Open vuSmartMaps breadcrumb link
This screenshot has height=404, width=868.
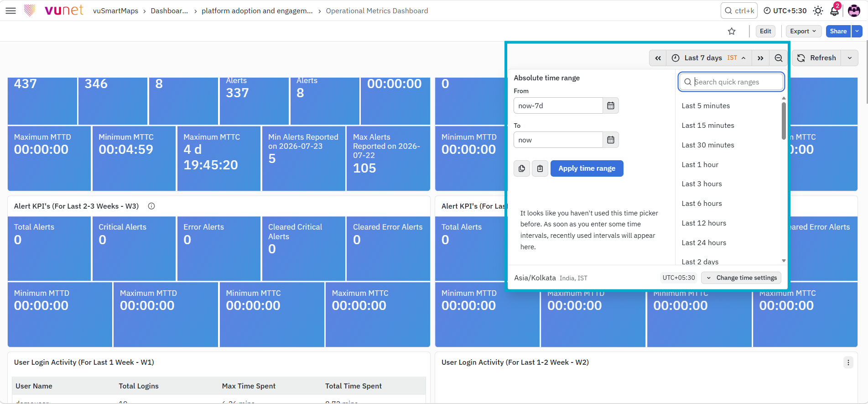click(115, 10)
